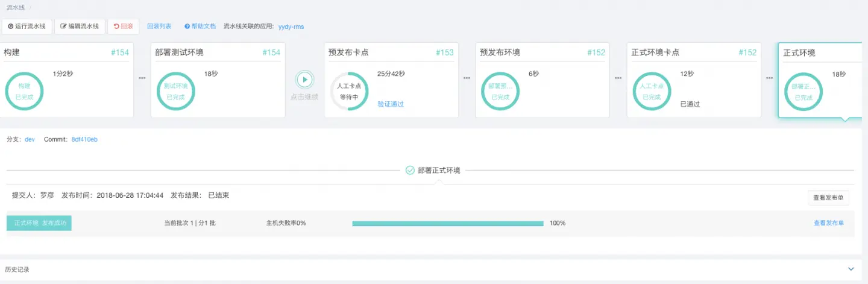Click the 部署正... 已完成 circle
The image size is (868, 284).
click(804, 92)
